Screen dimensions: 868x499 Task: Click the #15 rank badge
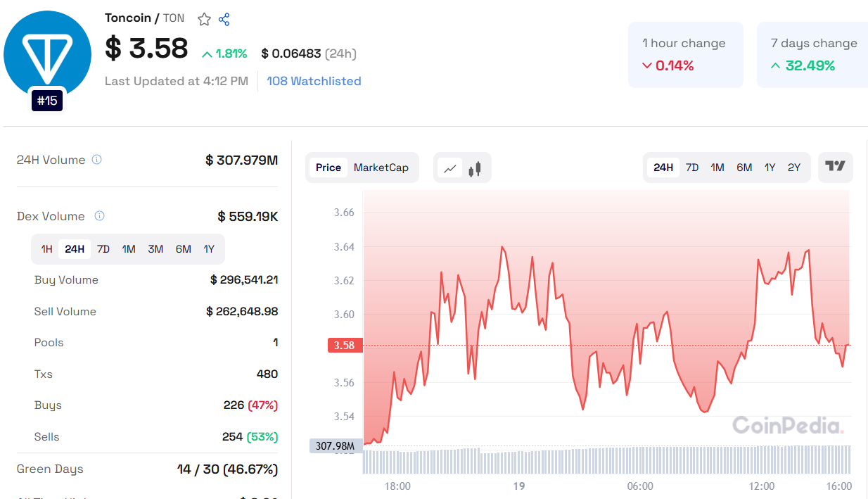tap(47, 101)
